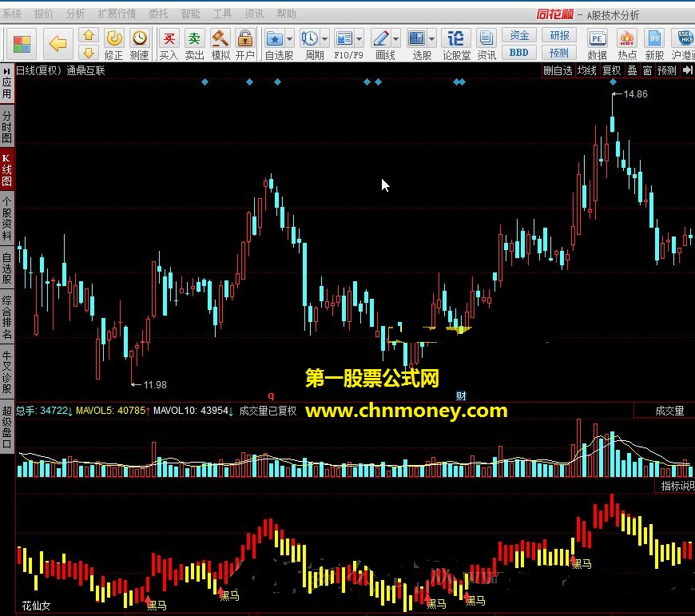The width and height of the screenshot is (695, 616).
Task: Click the 周期 period clock icon
Action: (x=309, y=39)
